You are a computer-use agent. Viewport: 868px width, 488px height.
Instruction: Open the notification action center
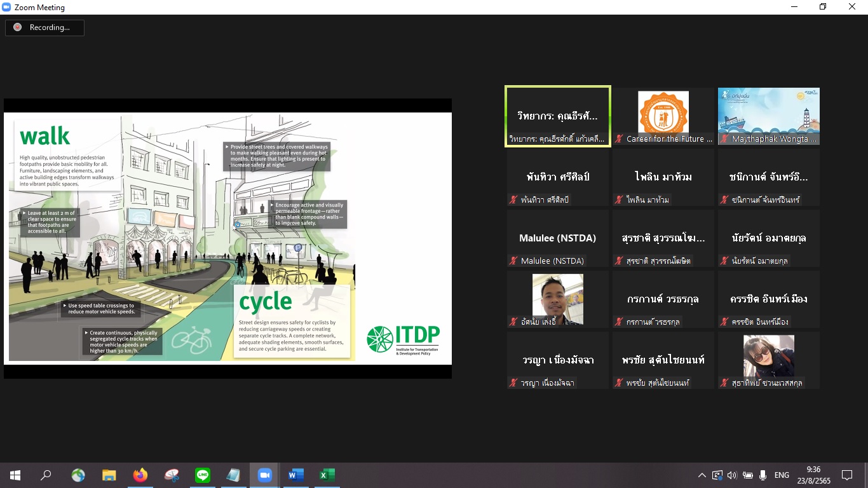[x=847, y=475]
